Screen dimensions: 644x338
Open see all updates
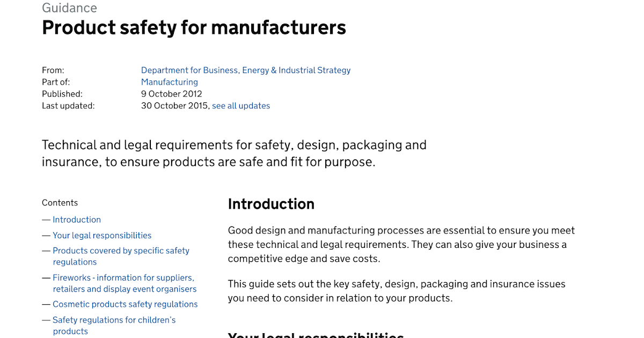pos(240,105)
